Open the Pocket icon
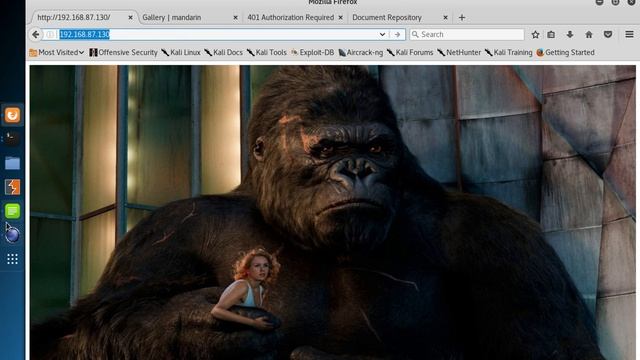Screen dimensions: 640x360 point(608,35)
